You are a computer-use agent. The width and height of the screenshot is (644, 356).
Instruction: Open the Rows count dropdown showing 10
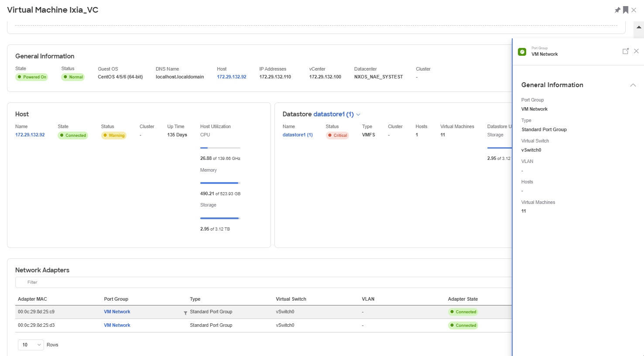point(31,344)
